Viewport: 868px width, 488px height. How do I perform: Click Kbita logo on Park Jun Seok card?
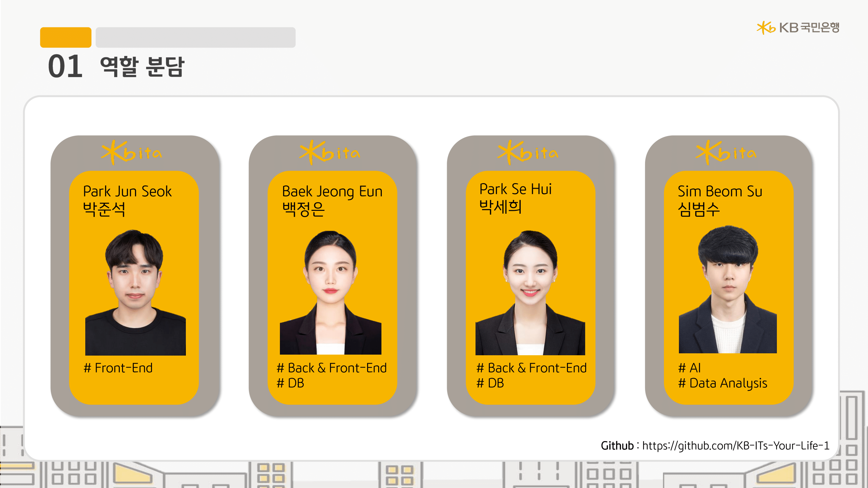132,153
